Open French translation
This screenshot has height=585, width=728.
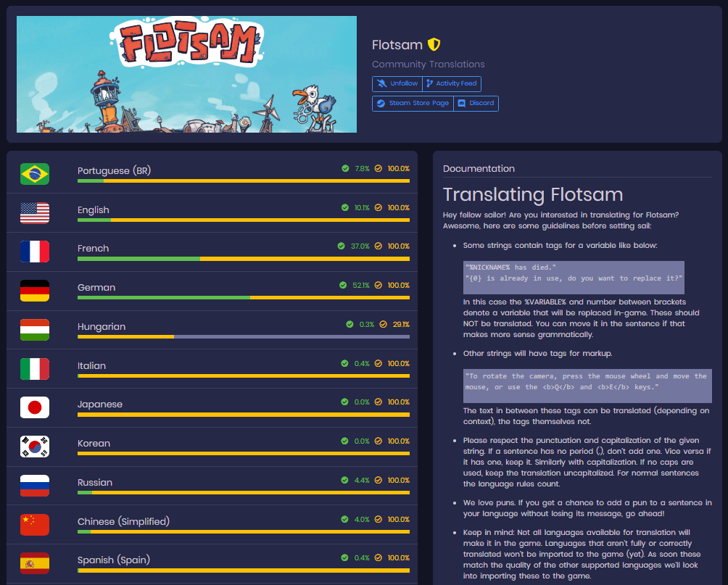point(94,249)
